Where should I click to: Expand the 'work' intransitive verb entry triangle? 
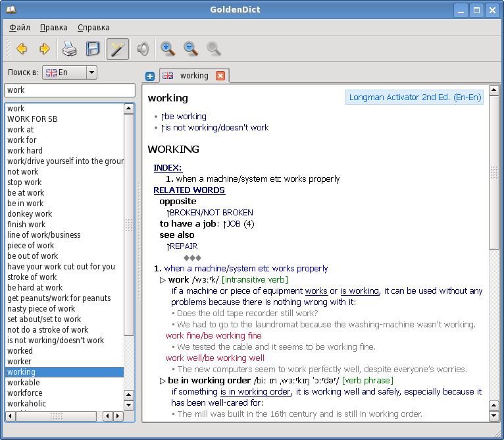(163, 280)
